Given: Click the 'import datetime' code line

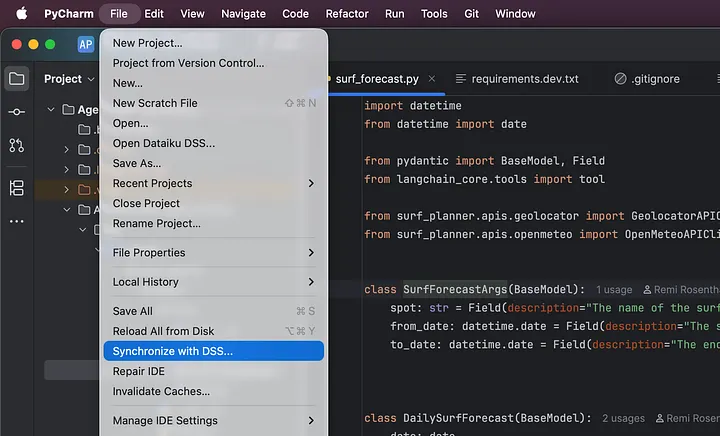Looking at the screenshot, I should click(x=413, y=106).
